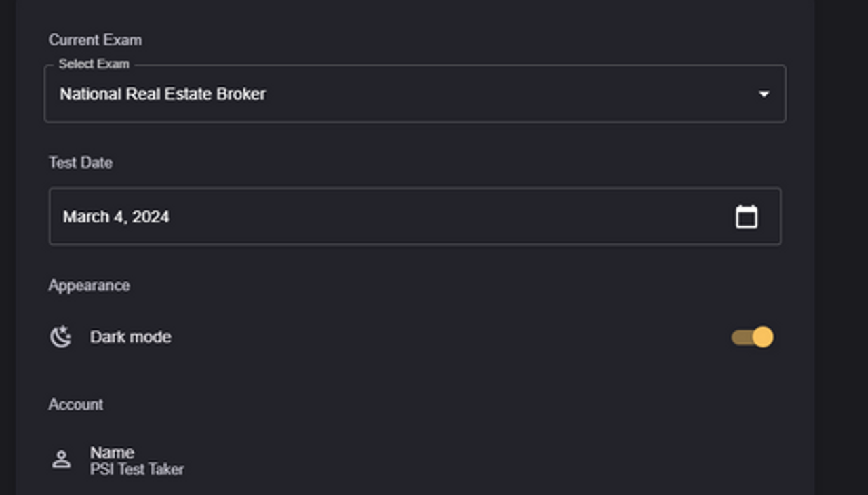Click the moon icon beside Dark mode
This screenshot has height=495, width=868.
tap(61, 337)
